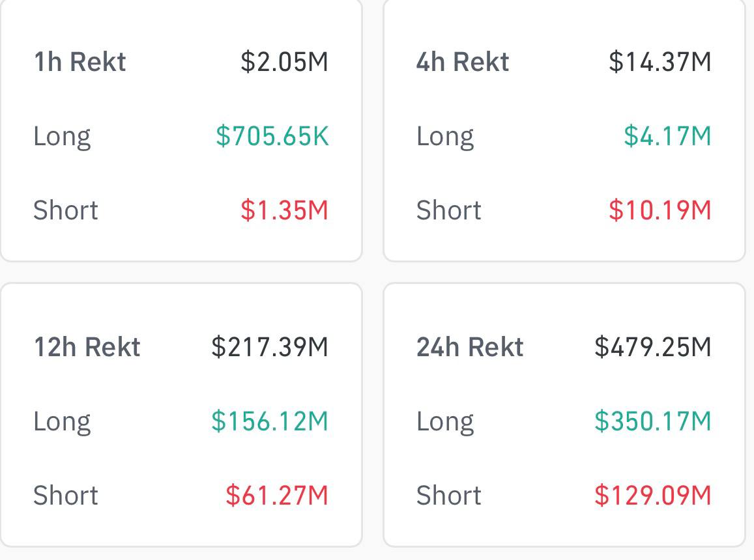The image size is (754, 560).
Task: Click the 12h long value $156.12M
Action: point(270,421)
